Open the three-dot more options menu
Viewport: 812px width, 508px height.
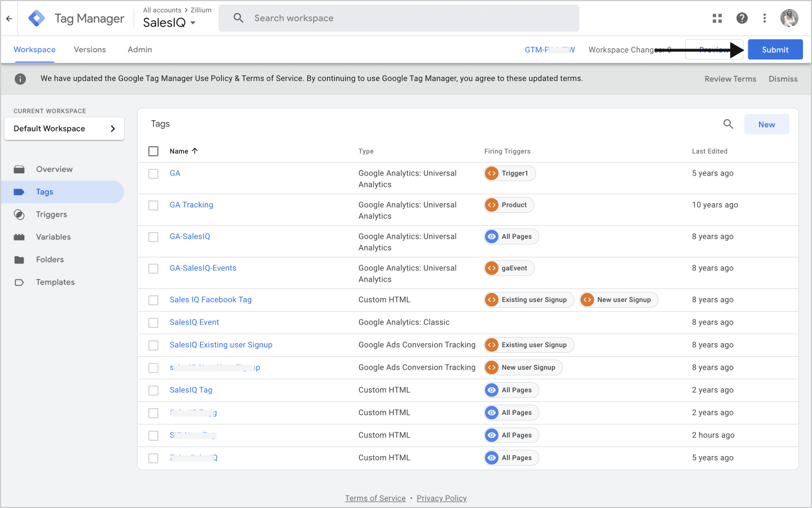765,19
